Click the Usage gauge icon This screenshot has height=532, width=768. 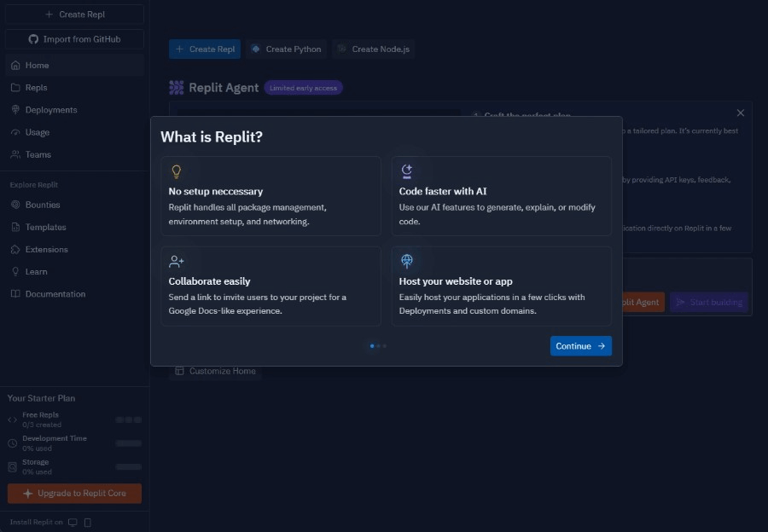(15, 132)
